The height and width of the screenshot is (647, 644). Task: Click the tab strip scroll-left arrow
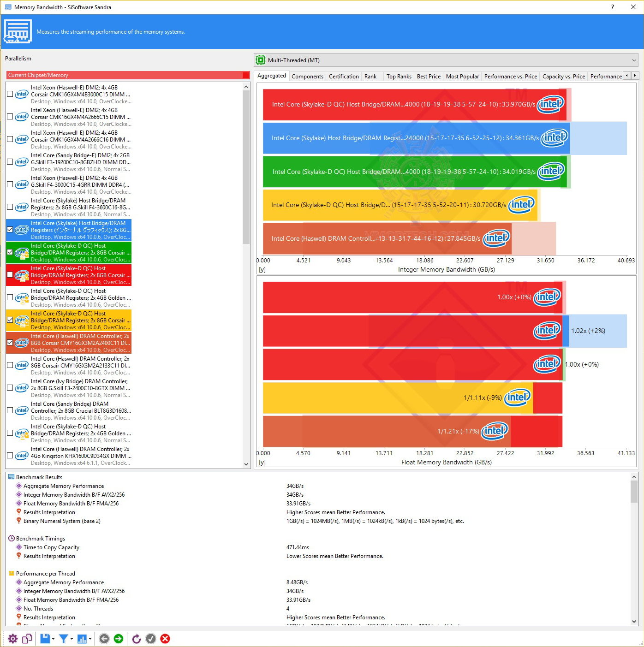tap(626, 76)
